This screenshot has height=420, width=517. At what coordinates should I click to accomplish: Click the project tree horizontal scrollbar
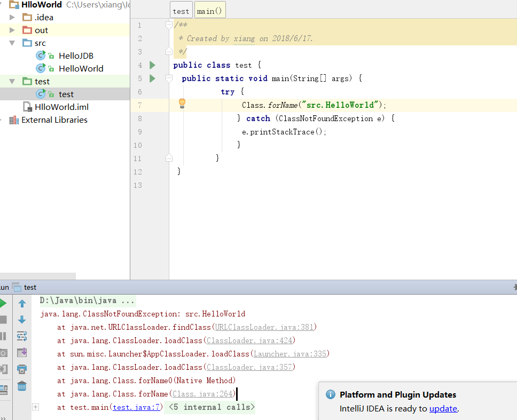click(38, 276)
